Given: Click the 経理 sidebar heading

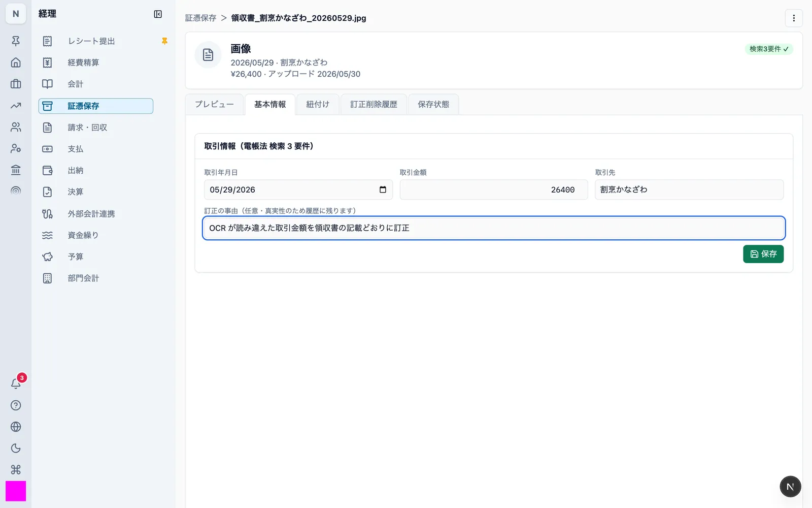Looking at the screenshot, I should point(47,14).
